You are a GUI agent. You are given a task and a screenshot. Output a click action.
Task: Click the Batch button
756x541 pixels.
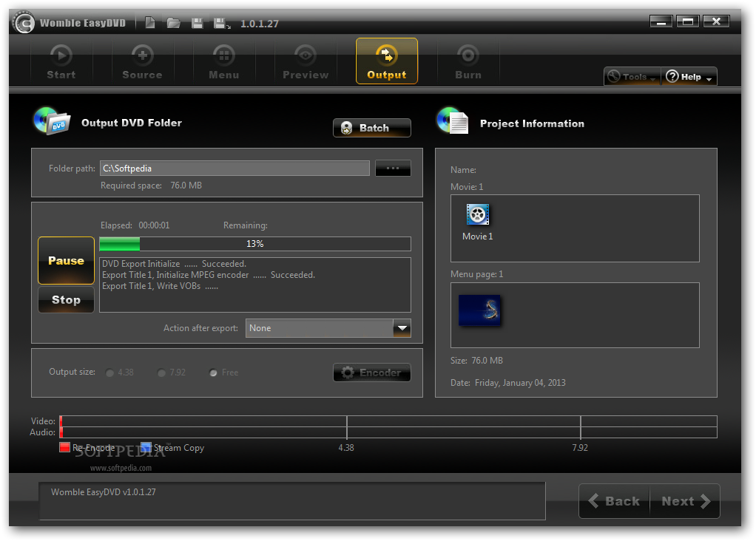point(372,128)
